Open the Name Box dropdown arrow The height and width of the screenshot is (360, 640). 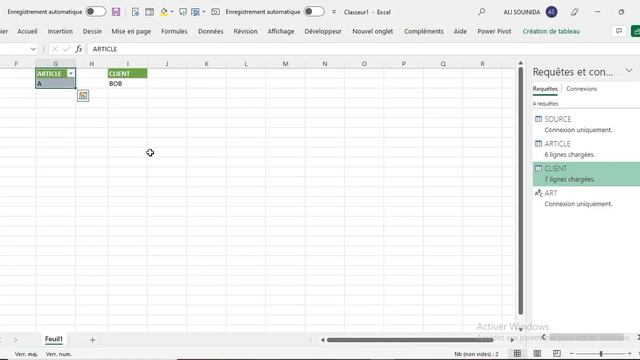pos(33,49)
